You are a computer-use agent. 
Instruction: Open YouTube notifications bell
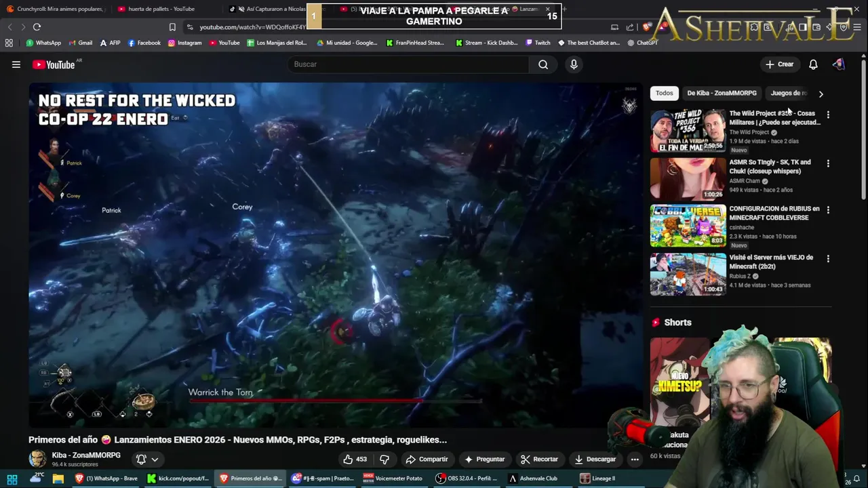pos(813,64)
